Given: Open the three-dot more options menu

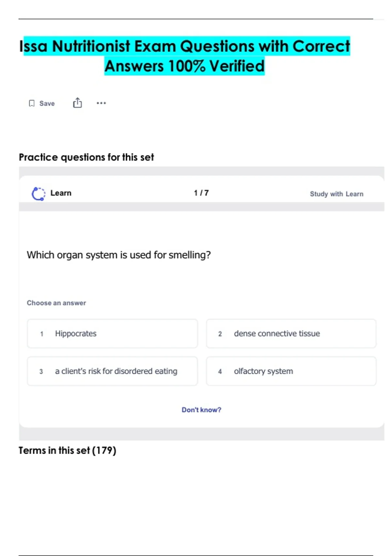Looking at the screenshot, I should click(x=101, y=103).
